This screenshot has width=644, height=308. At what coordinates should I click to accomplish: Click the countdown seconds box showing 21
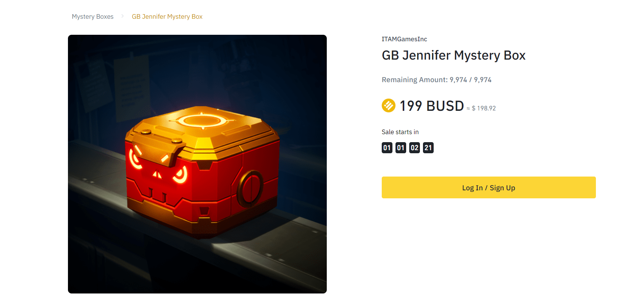(x=428, y=148)
